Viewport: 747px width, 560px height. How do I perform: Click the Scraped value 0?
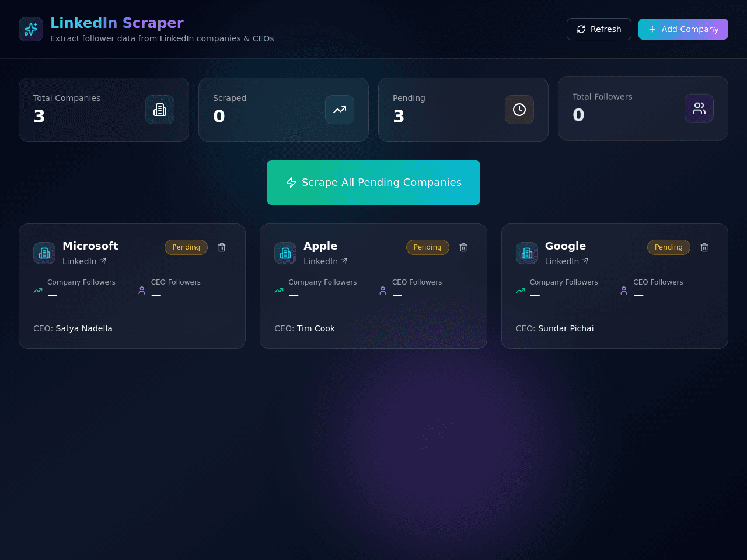(219, 117)
